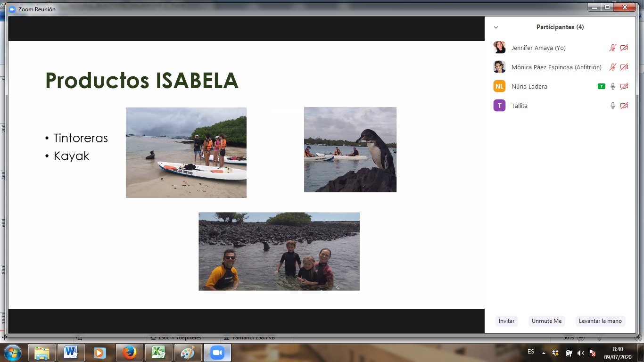
Task: Click Tallita's microphone icon
Action: [612, 106]
